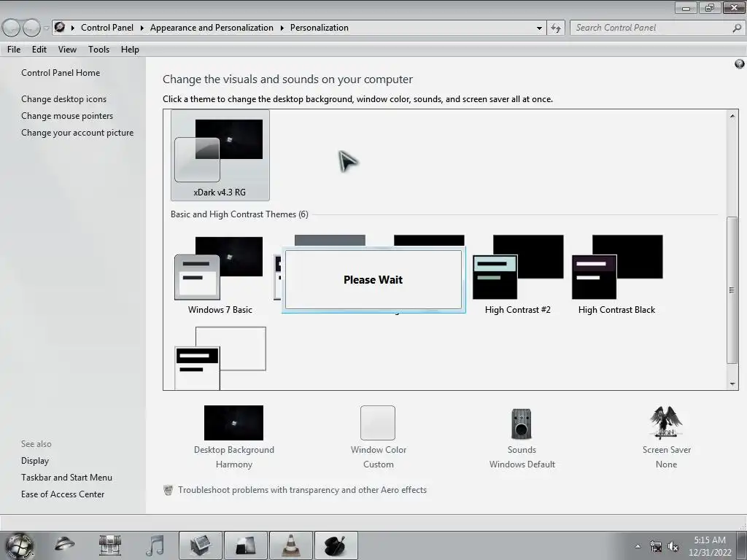The height and width of the screenshot is (560, 747).
Task: Open the Tools menu
Action: (98, 50)
